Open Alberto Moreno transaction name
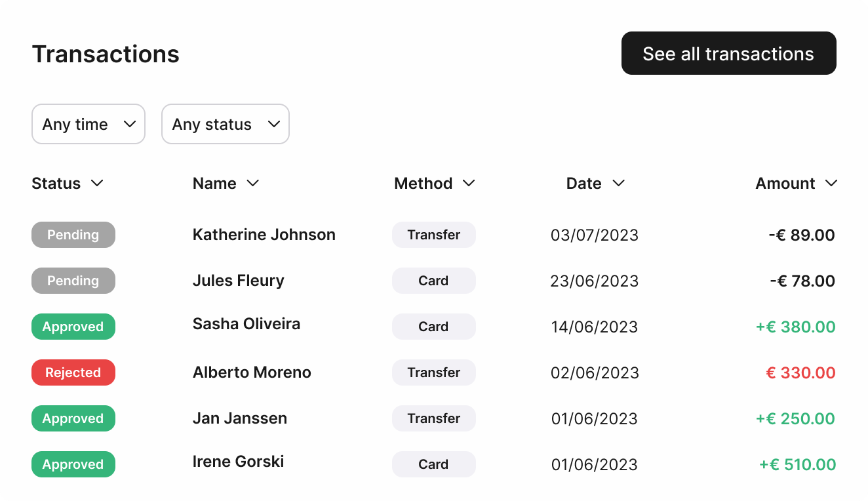 coord(252,372)
